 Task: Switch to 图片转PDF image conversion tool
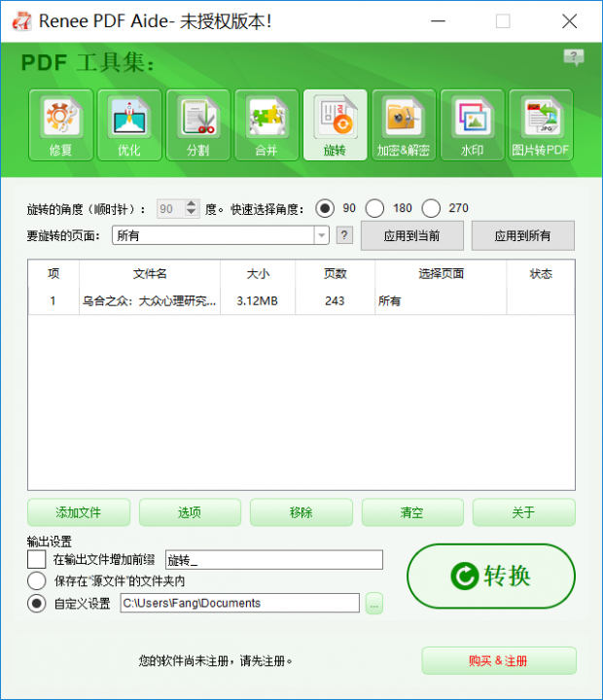coord(541,124)
